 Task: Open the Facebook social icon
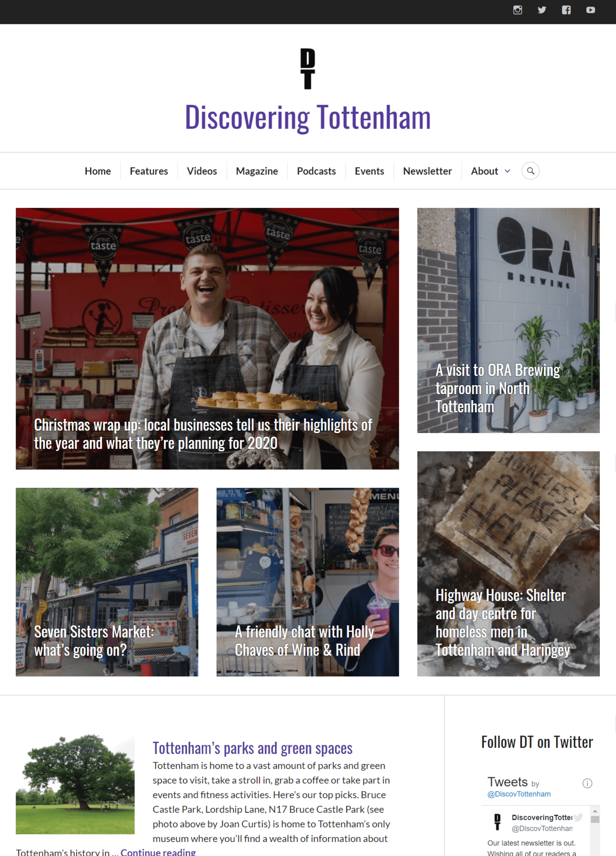[x=566, y=10]
